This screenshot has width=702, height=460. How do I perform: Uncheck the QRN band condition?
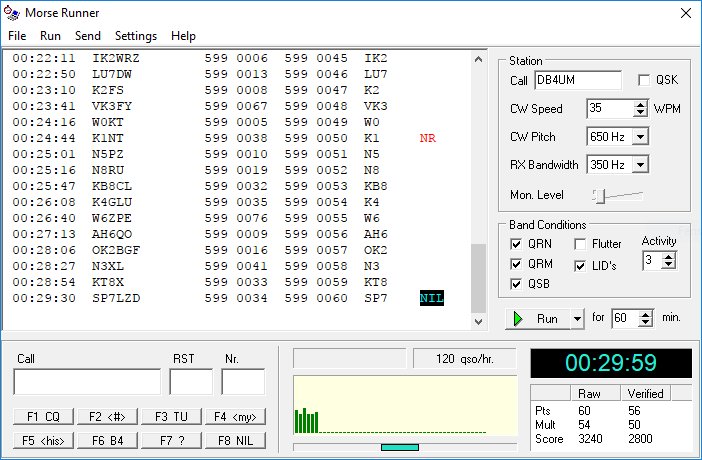click(x=516, y=244)
